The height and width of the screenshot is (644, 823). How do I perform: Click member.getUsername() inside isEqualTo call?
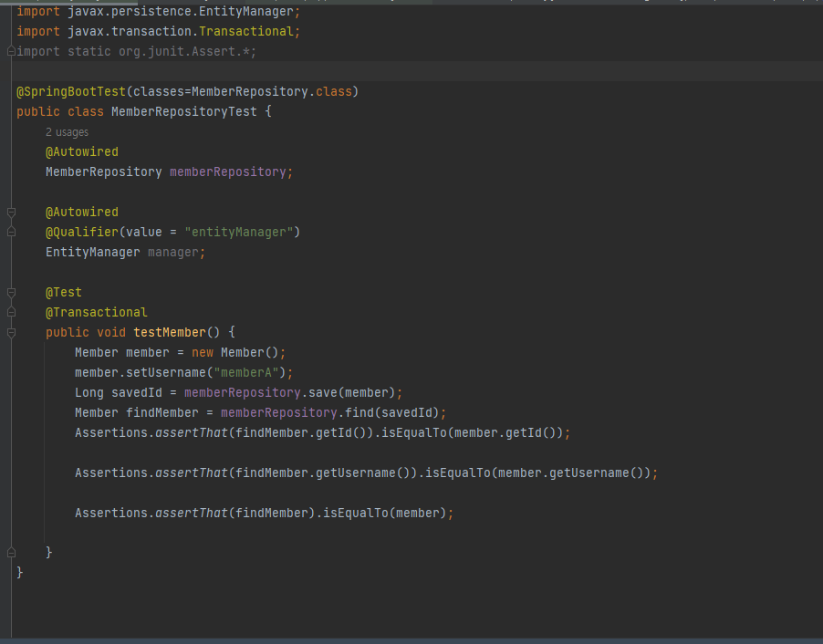click(x=570, y=473)
